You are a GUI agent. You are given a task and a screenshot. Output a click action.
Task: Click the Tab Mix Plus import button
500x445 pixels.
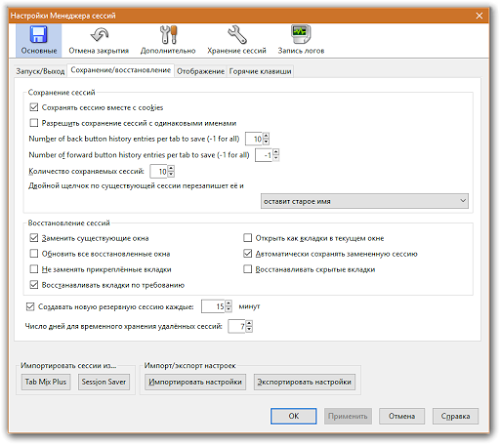(x=46, y=382)
